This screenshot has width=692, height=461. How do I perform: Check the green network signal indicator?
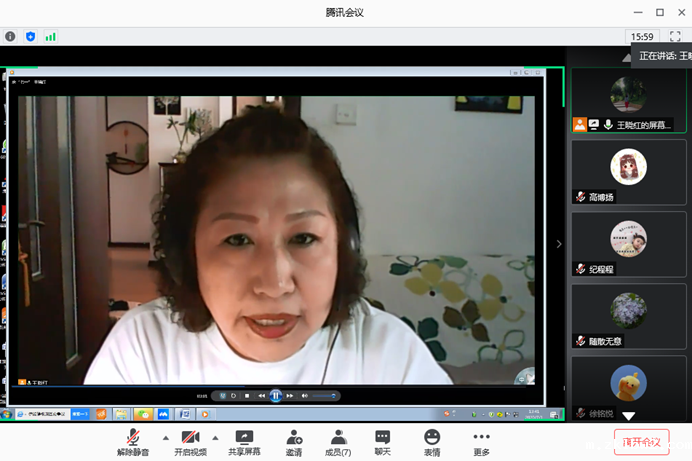coord(50,36)
